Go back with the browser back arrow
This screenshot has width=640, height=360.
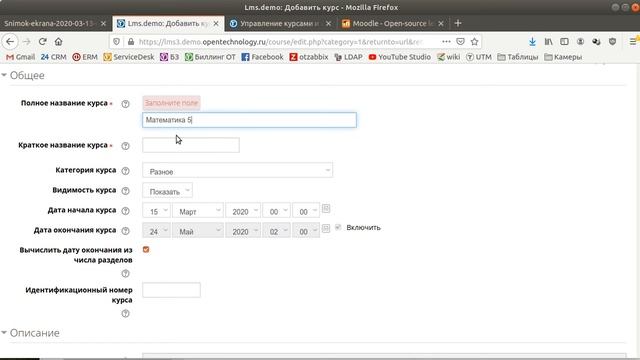[x=10, y=42]
